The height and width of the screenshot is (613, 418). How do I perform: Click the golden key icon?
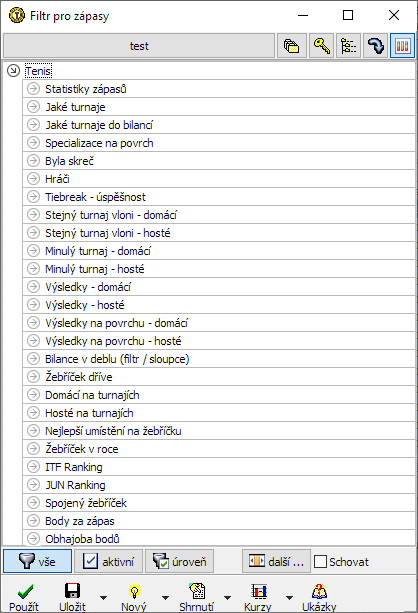click(321, 46)
